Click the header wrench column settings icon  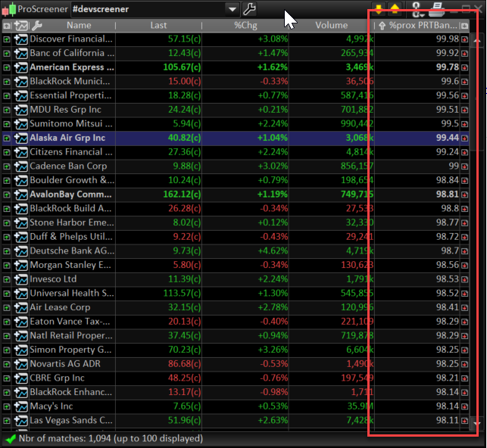pos(37,26)
